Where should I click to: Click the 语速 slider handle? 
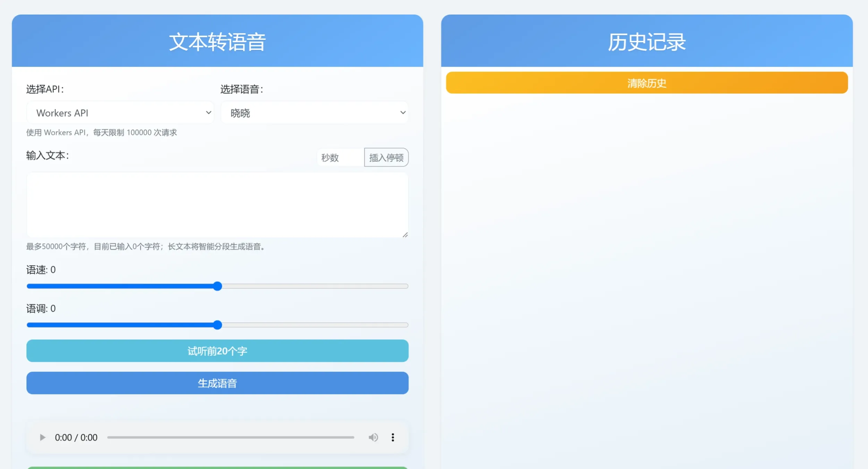pos(218,286)
